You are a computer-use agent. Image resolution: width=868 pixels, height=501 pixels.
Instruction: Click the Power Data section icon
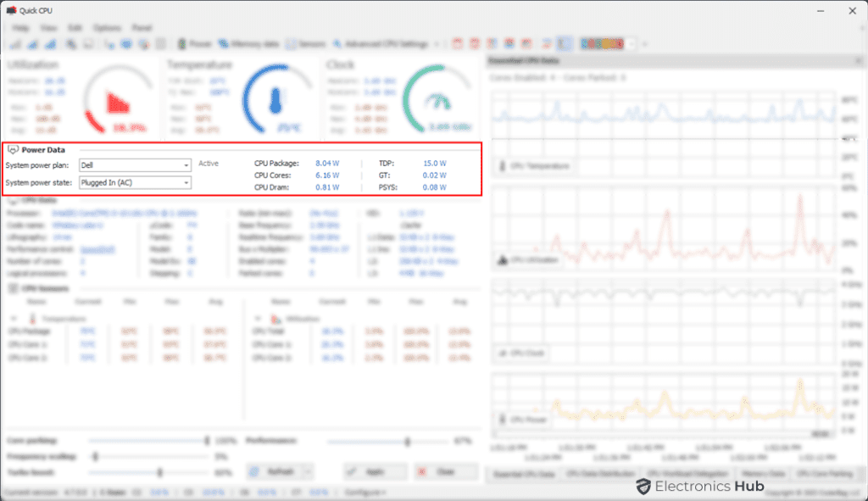click(13, 148)
